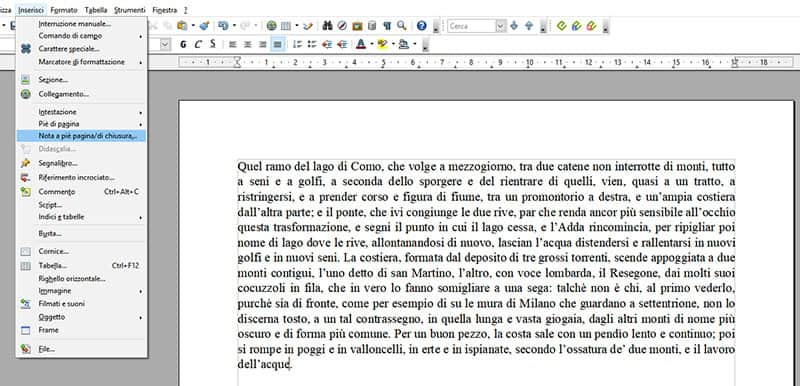The image size is (800, 386).
Task: Center the text horizontally
Action: pyautogui.click(x=247, y=44)
